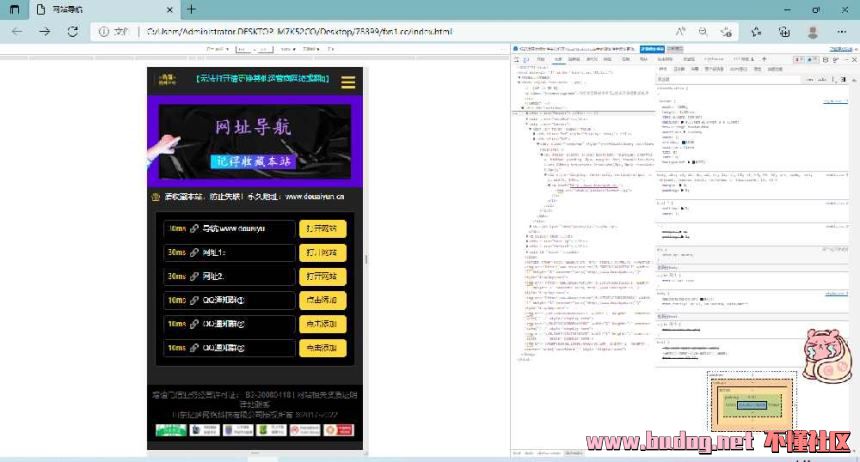Image resolution: width=860 pixels, height=462 pixels.
Task: Open the DevTools settings gear icon
Action: tap(825, 59)
